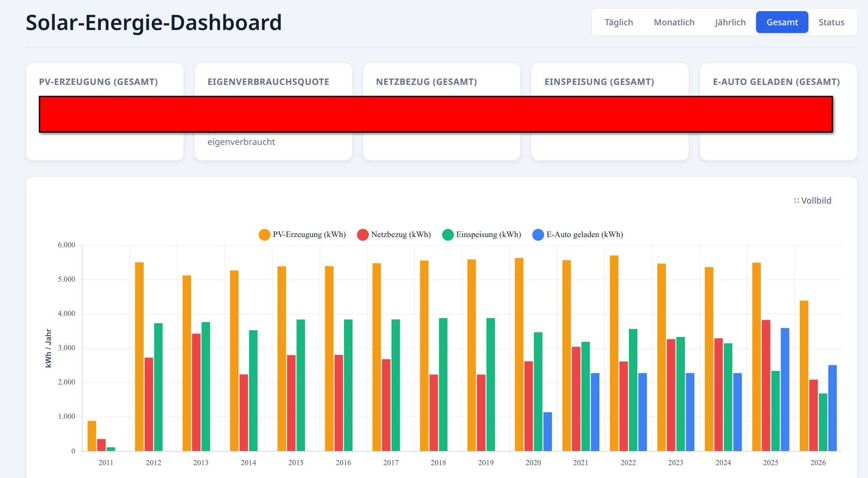This screenshot has width=868, height=478.
Task: Click the orange PV bar for 2022
Action: pos(614,353)
